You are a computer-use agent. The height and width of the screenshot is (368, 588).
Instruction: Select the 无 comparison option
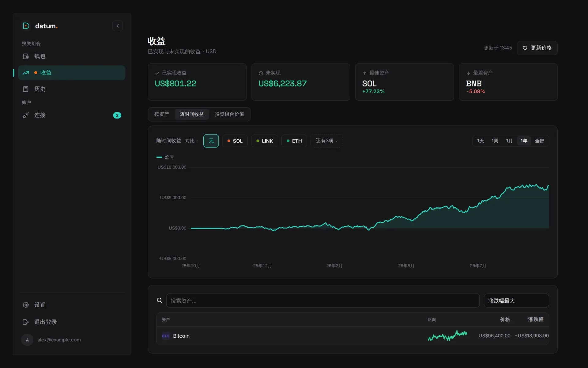click(211, 141)
